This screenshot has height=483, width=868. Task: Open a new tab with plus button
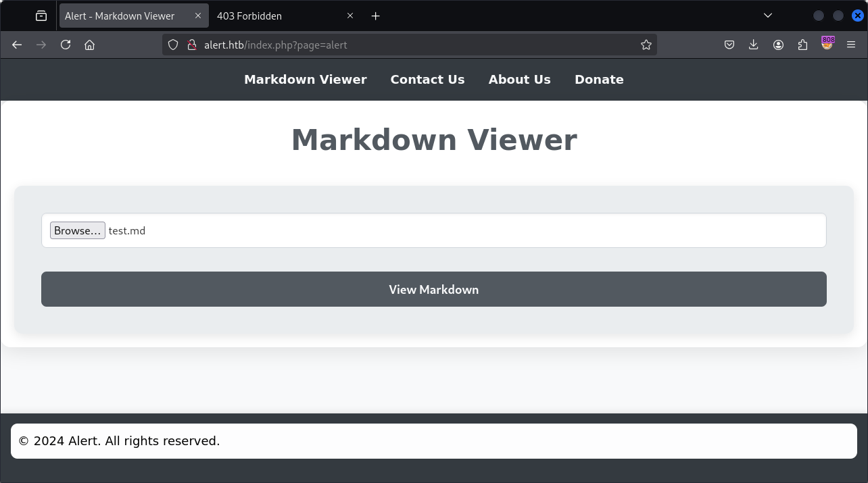coord(376,16)
